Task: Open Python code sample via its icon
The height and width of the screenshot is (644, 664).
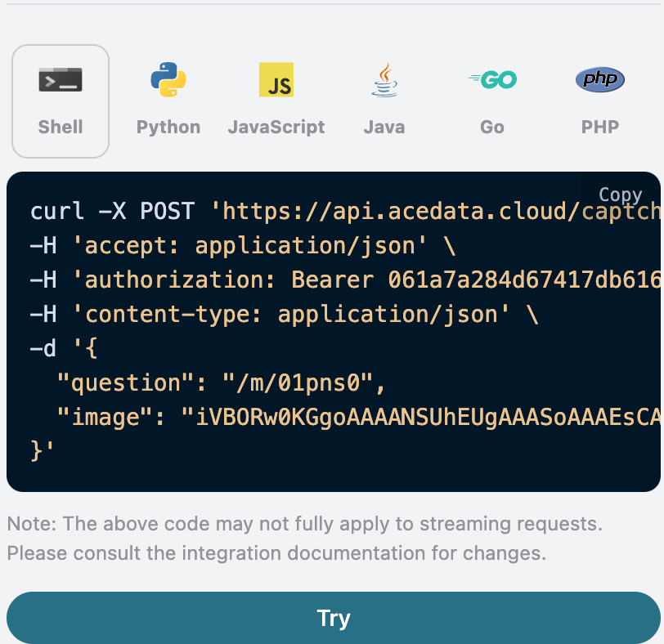Action: click(168, 79)
